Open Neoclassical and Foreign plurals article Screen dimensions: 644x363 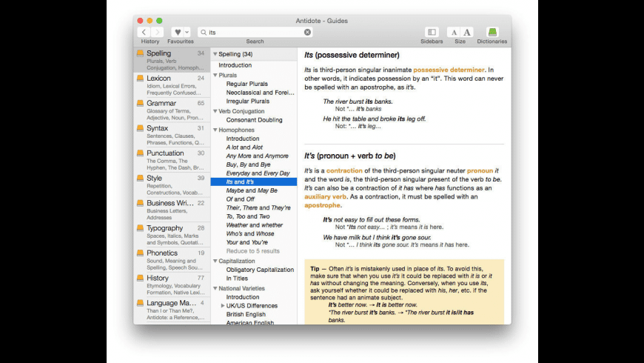coord(260,93)
